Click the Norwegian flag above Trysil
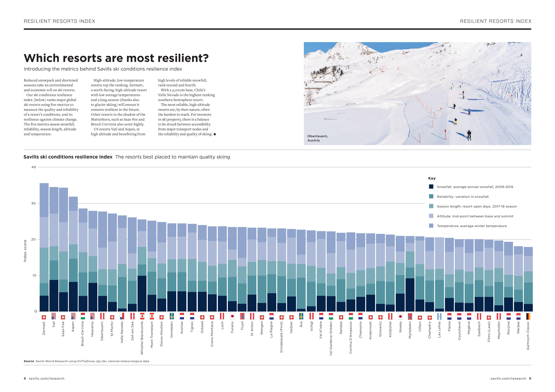 click(x=242, y=316)
